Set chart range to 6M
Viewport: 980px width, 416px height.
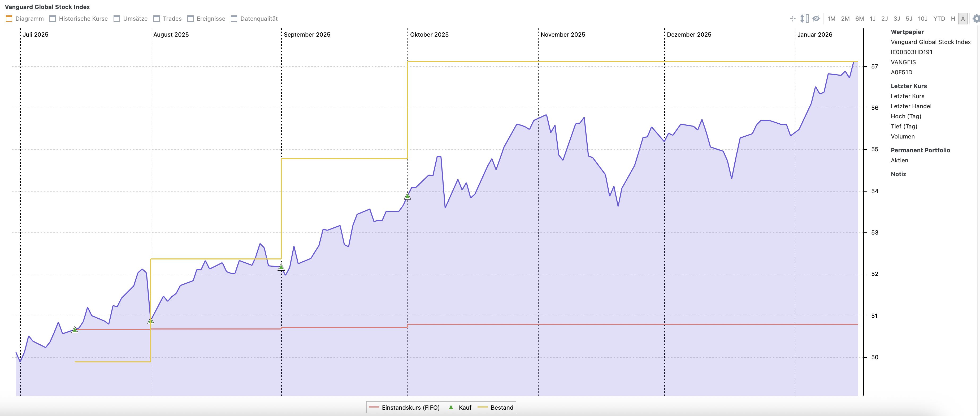pyautogui.click(x=859, y=19)
